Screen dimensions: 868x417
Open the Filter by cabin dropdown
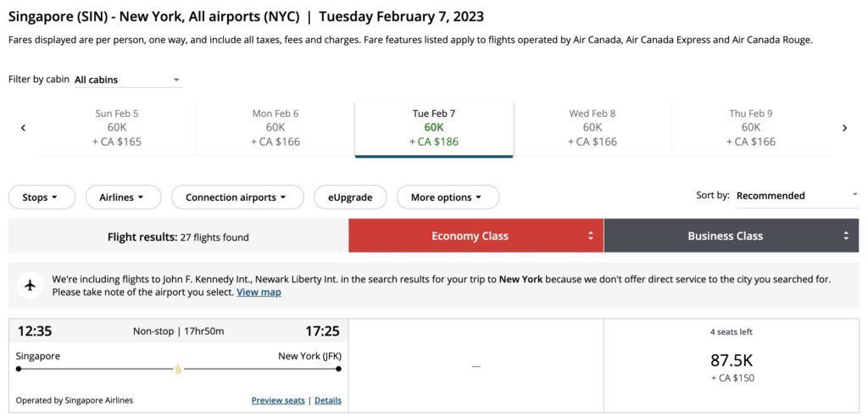127,80
